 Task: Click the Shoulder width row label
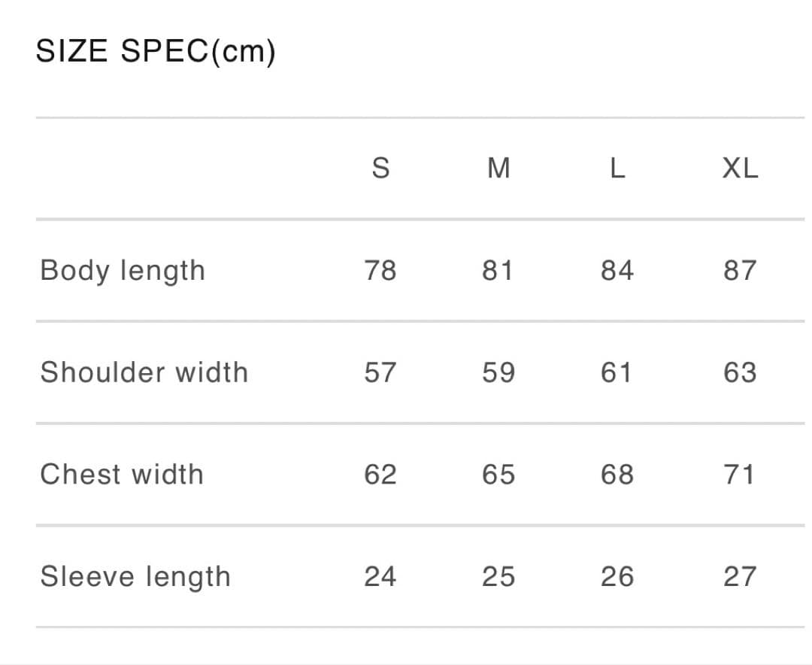pyautogui.click(x=144, y=372)
